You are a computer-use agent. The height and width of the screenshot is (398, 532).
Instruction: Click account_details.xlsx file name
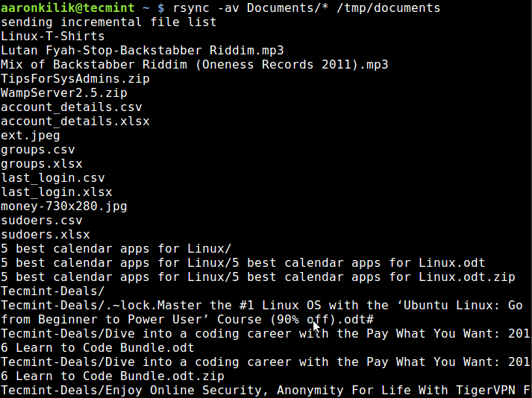click(x=75, y=121)
